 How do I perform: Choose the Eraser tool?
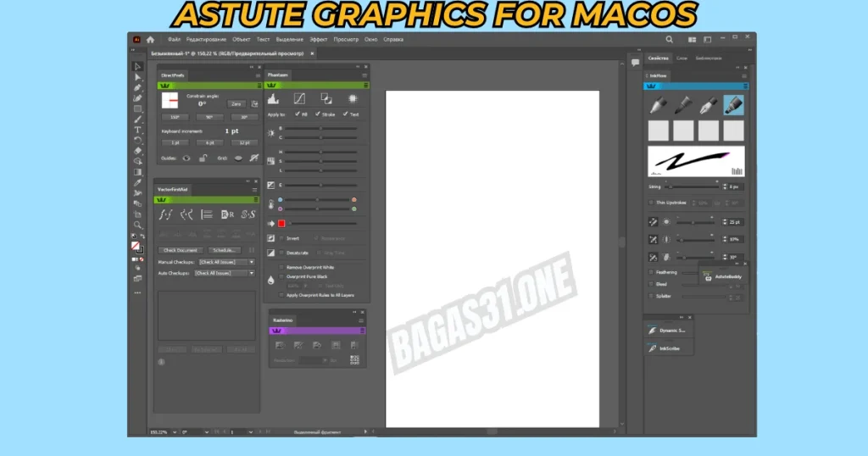pyautogui.click(x=138, y=151)
